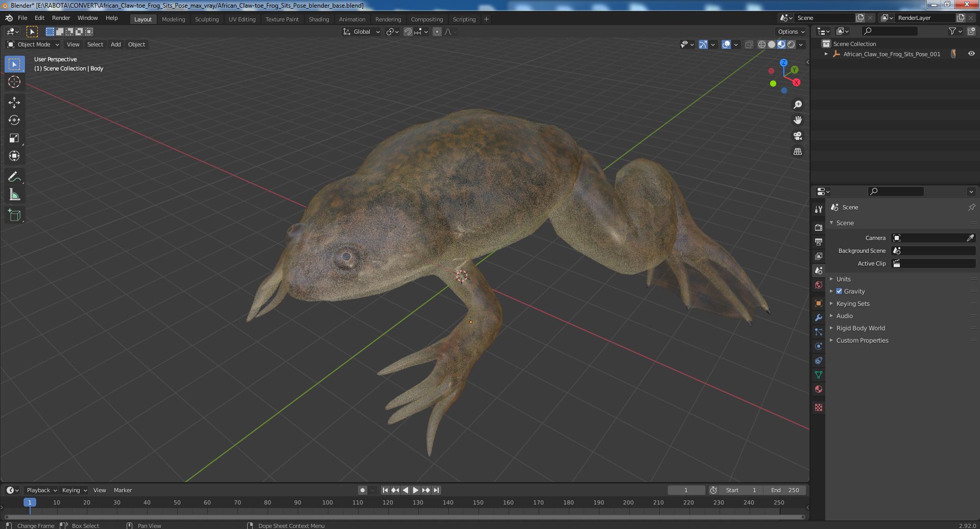Image resolution: width=980 pixels, height=529 pixels.
Task: Toggle viewport overlays button
Action: coord(726,44)
